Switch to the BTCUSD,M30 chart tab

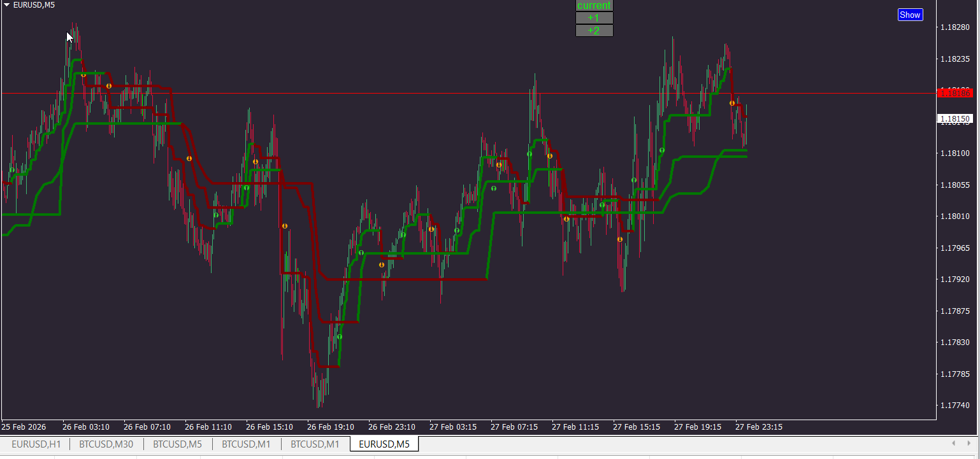pyautogui.click(x=106, y=444)
